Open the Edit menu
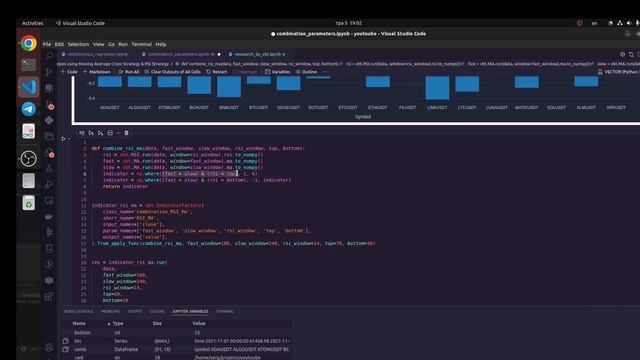640x360 pixels. [x=60, y=44]
